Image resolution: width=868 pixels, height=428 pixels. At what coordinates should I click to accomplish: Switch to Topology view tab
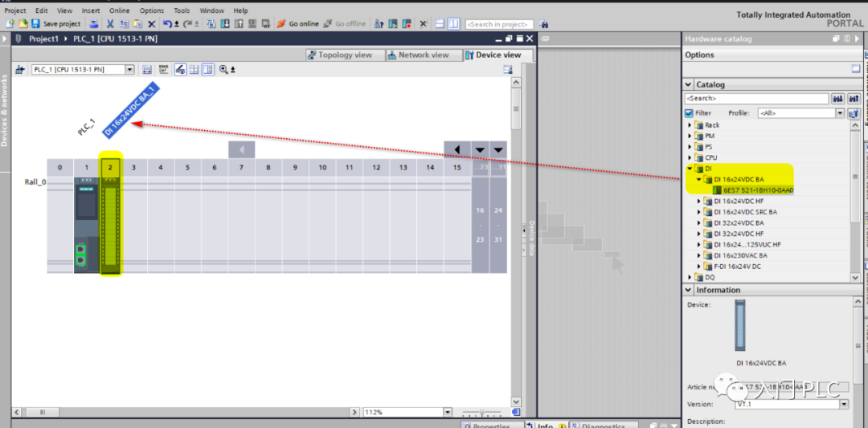pyautogui.click(x=345, y=55)
